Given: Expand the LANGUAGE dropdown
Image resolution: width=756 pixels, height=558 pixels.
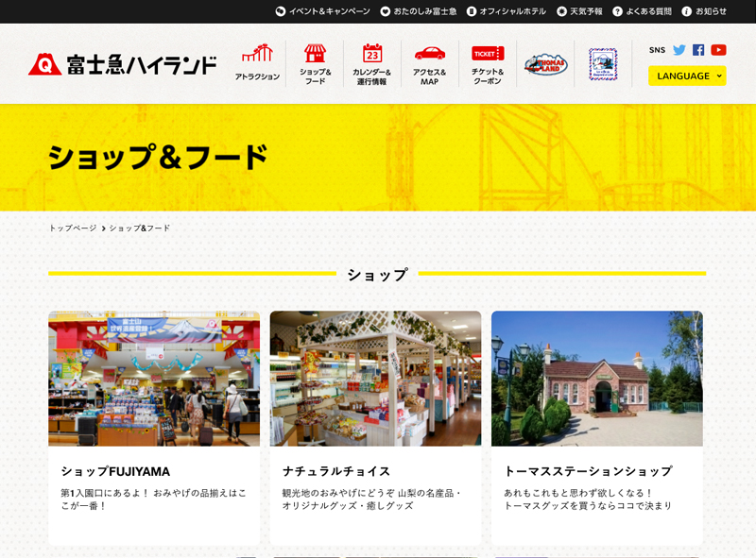Looking at the screenshot, I should click(x=687, y=76).
